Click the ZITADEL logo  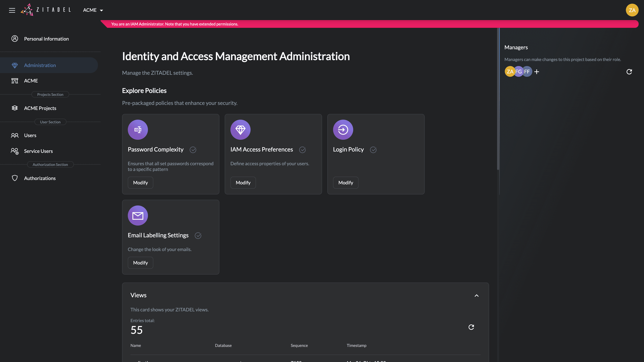pyautogui.click(x=46, y=10)
